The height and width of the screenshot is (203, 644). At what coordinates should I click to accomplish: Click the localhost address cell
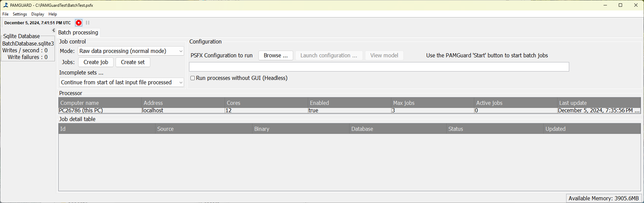[183, 110]
